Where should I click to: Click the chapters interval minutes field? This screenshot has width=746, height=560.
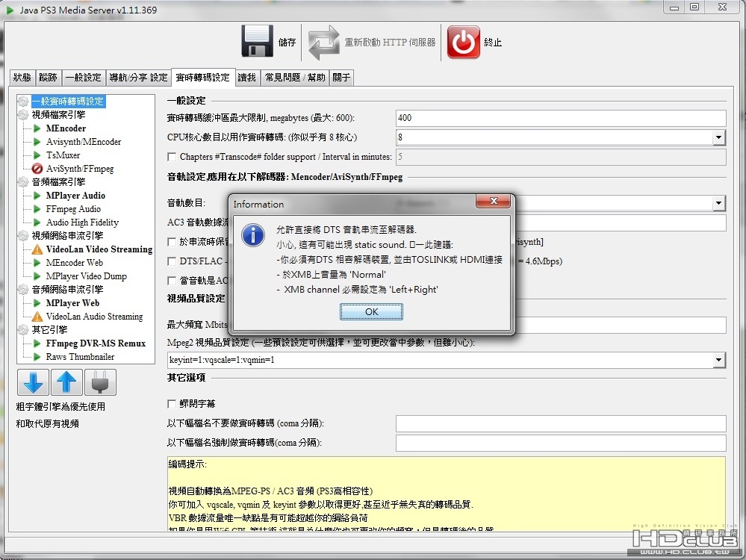561,157
